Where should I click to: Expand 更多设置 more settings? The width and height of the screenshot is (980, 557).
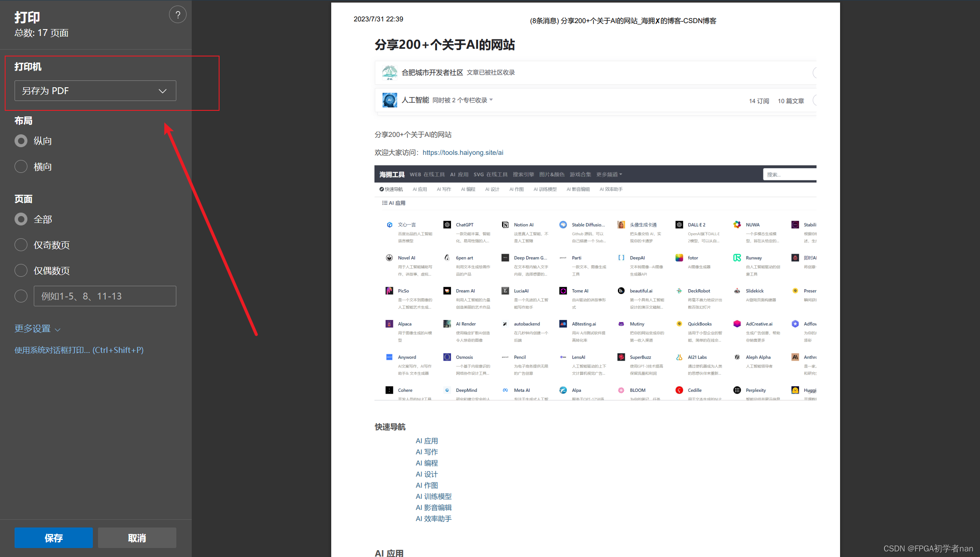pyautogui.click(x=37, y=329)
